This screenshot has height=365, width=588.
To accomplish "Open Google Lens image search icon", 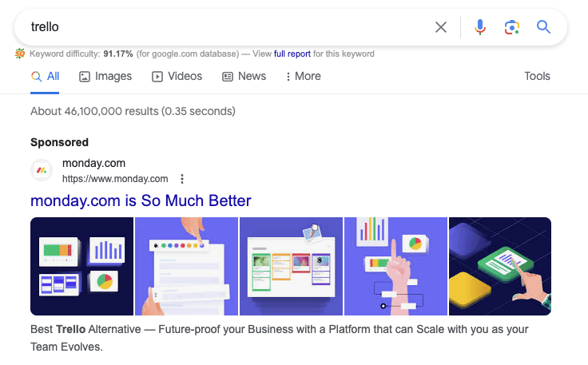I will (x=512, y=27).
